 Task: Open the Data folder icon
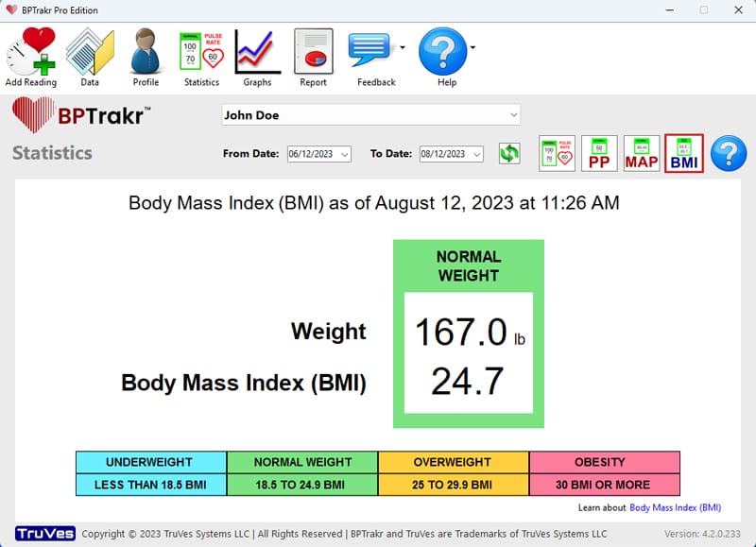tap(90, 52)
